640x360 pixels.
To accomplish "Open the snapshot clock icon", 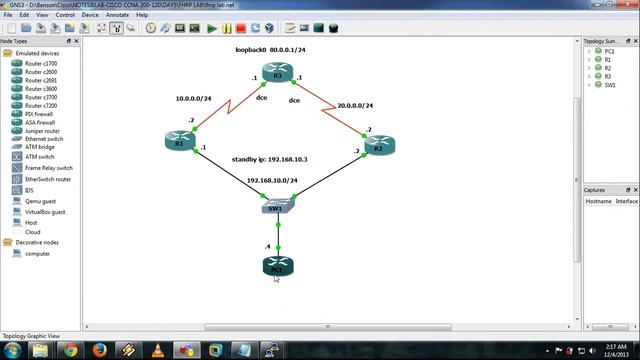I will tap(151, 28).
